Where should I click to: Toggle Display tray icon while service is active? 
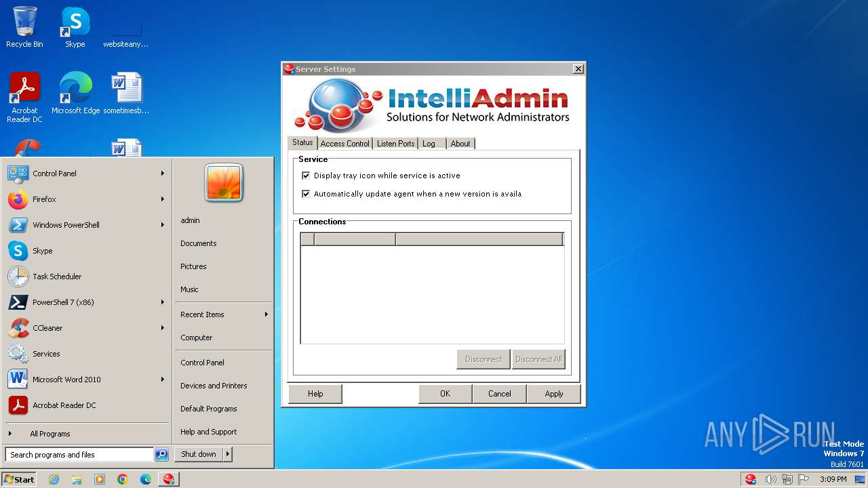click(306, 176)
